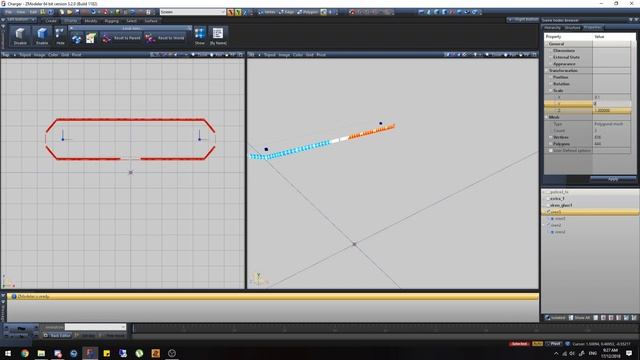Open the Select tab
This screenshot has width=640, height=360.
[131, 20]
